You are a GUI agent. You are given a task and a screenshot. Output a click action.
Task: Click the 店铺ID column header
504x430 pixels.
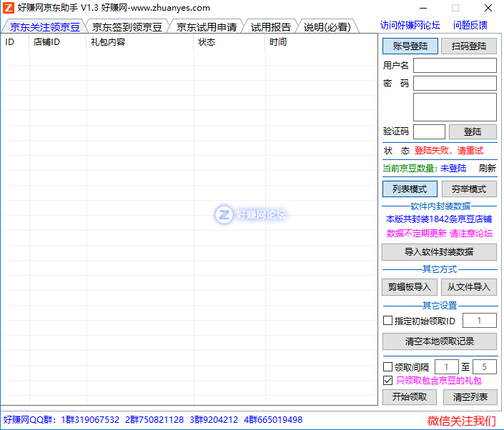pyautogui.click(x=46, y=42)
